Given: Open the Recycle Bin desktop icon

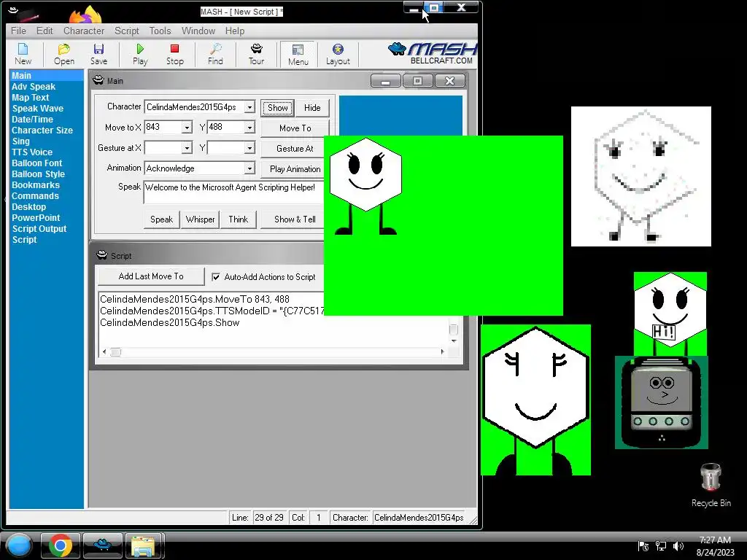Looking at the screenshot, I should pyautogui.click(x=711, y=485).
